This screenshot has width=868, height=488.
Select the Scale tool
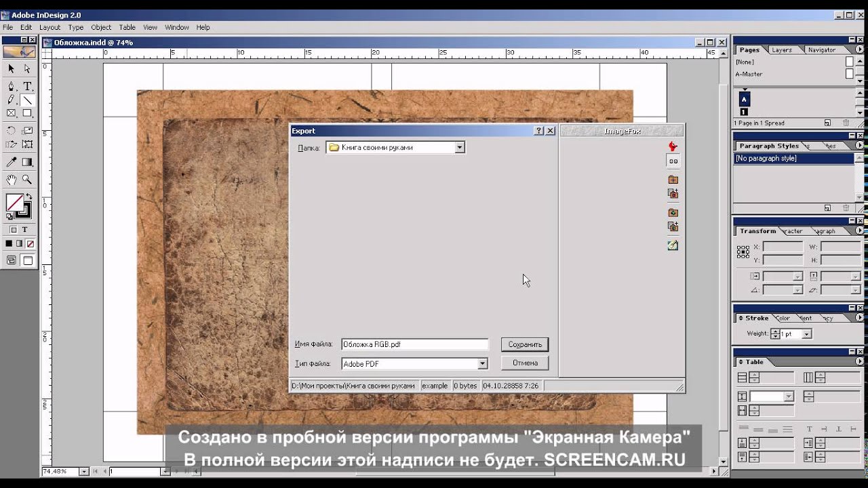pos(27,131)
